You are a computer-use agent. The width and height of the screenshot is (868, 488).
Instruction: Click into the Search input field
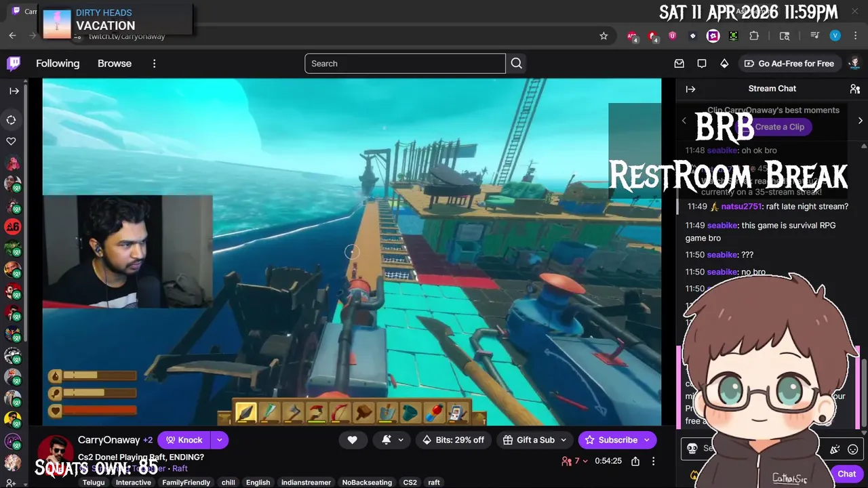click(405, 64)
